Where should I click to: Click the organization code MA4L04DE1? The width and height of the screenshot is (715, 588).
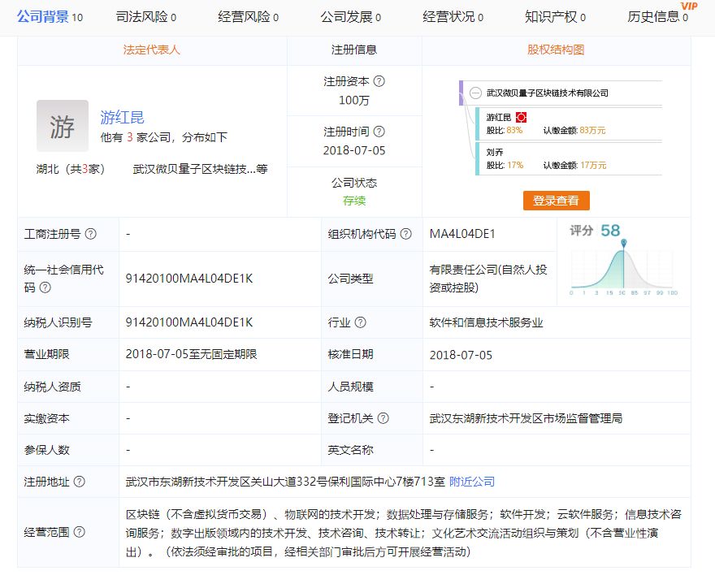(462, 234)
